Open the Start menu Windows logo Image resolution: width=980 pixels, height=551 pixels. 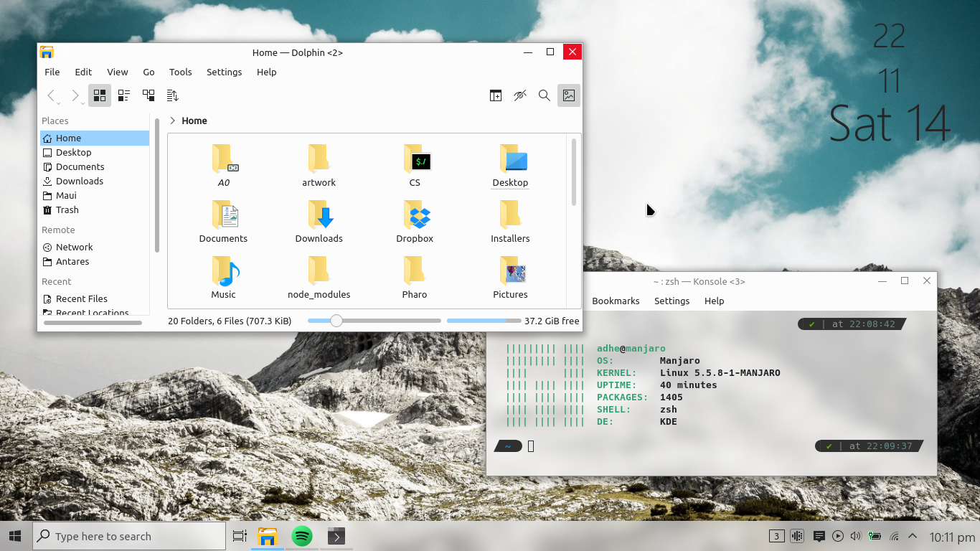pyautogui.click(x=15, y=536)
